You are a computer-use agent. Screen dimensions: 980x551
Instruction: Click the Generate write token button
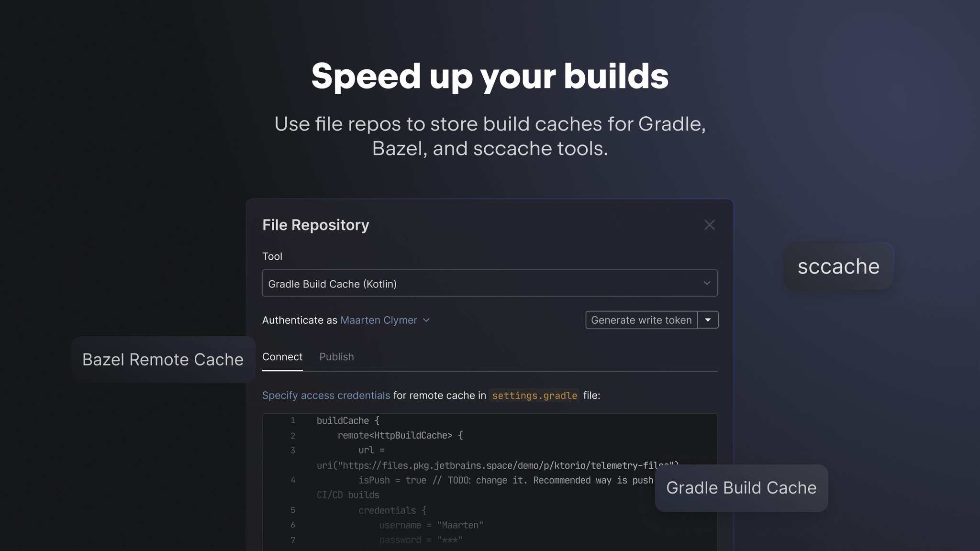640,320
